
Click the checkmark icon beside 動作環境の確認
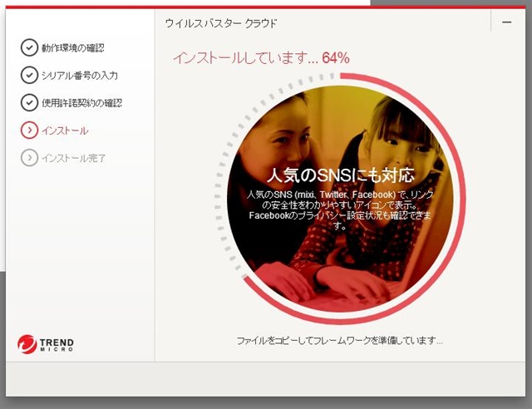coord(29,47)
